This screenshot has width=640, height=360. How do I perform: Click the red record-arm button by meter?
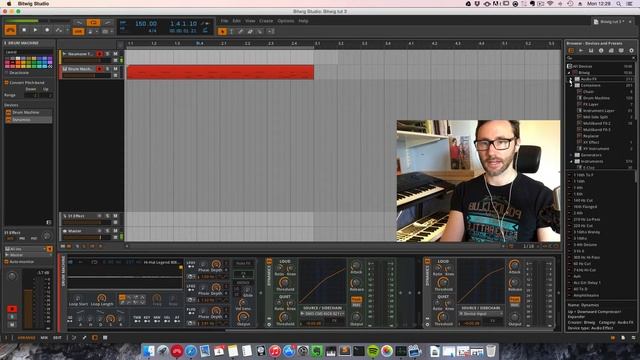point(12,309)
